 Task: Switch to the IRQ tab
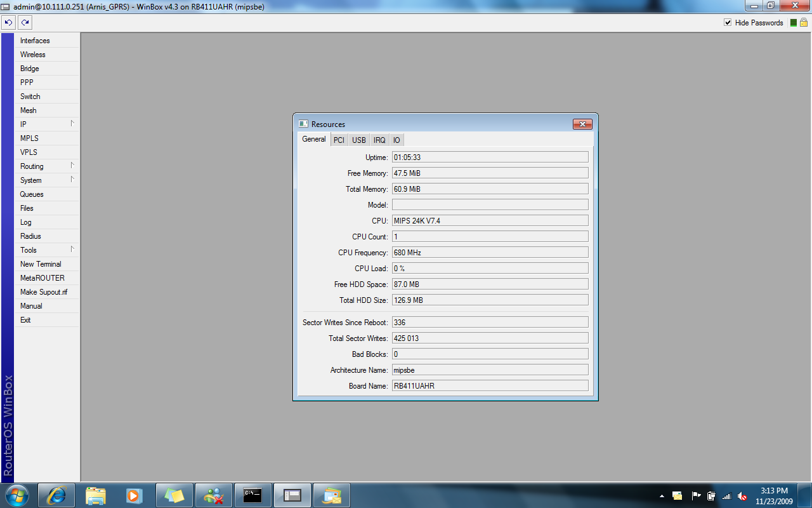click(x=379, y=140)
